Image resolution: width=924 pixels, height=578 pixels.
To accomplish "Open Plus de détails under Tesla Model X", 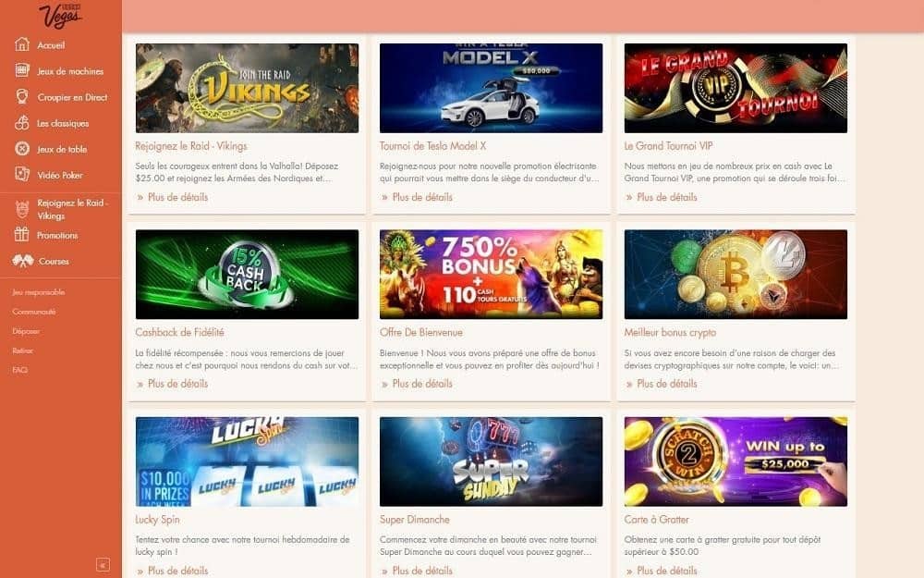I will tap(422, 197).
